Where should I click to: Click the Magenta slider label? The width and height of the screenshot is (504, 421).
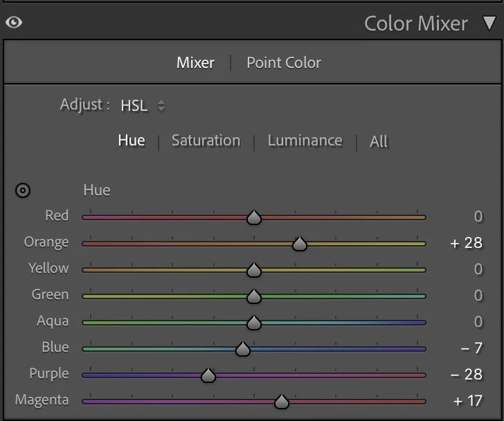click(x=42, y=400)
